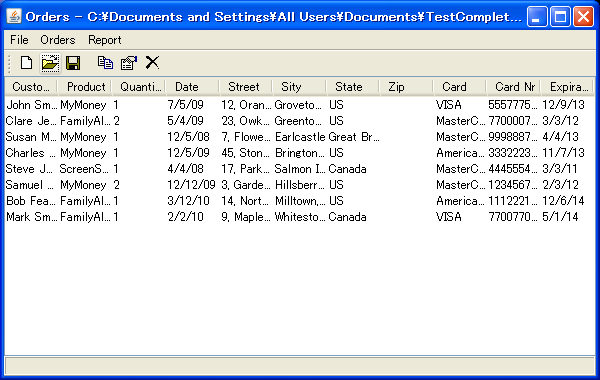Click expiration cell 12/6/14
The height and width of the screenshot is (380, 600).
(x=567, y=201)
